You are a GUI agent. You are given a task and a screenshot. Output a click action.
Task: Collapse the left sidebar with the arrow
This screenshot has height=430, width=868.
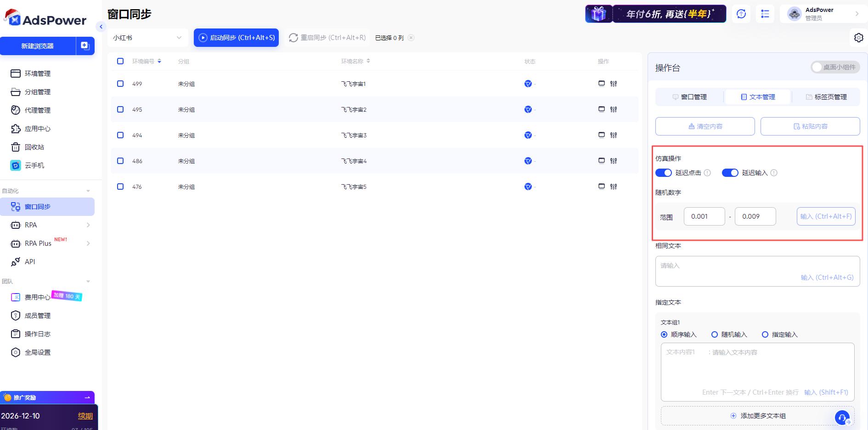pyautogui.click(x=101, y=27)
